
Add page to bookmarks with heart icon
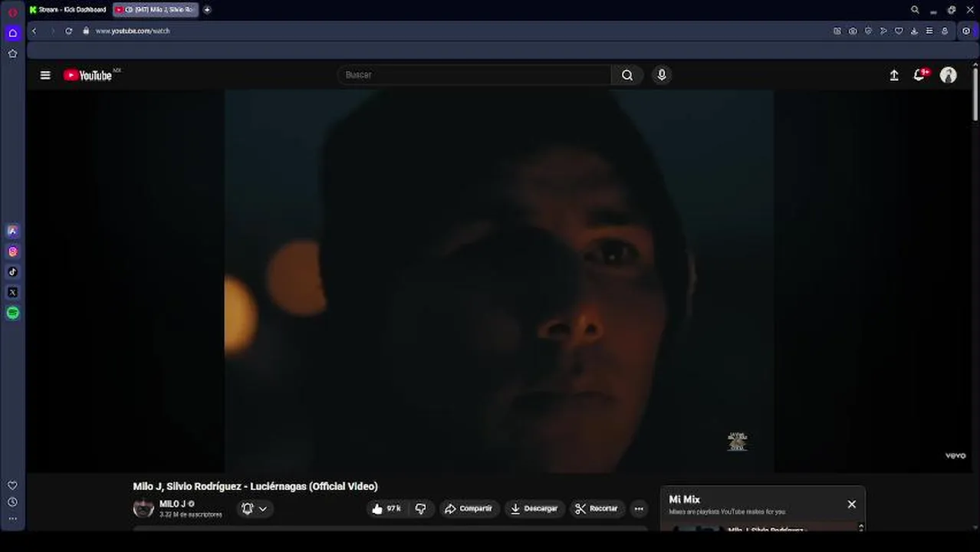[899, 31]
